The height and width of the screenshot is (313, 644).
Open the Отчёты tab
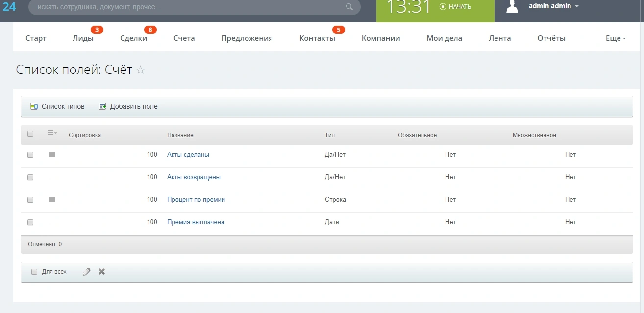tap(551, 38)
